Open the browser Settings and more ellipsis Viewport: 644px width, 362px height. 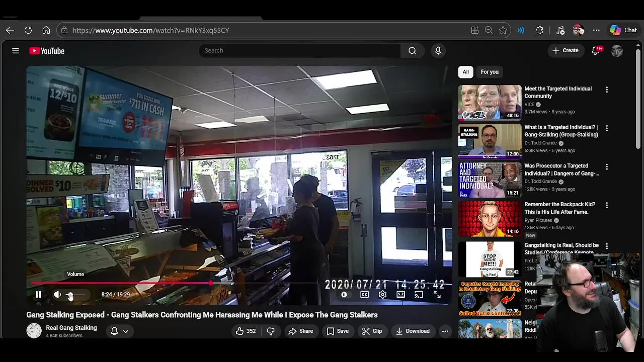[596, 30]
